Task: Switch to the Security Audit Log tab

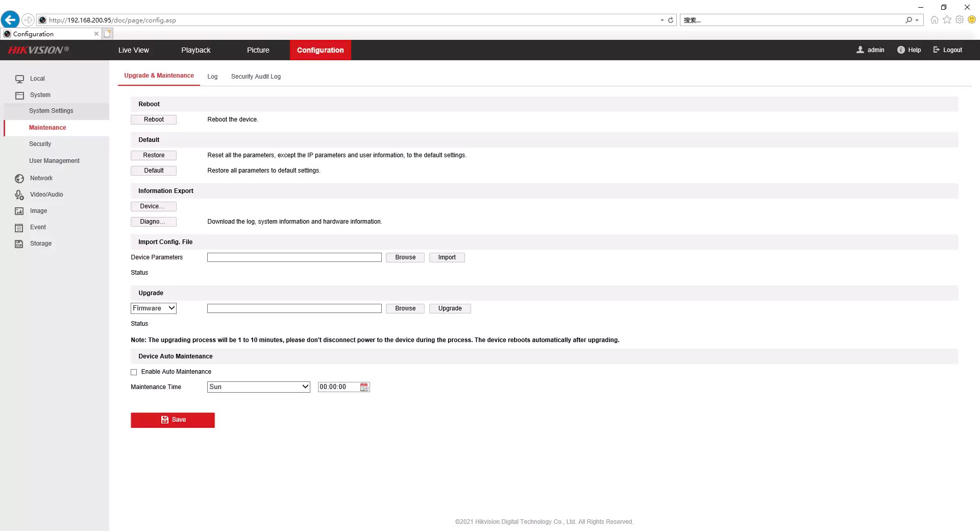Action: [x=256, y=76]
